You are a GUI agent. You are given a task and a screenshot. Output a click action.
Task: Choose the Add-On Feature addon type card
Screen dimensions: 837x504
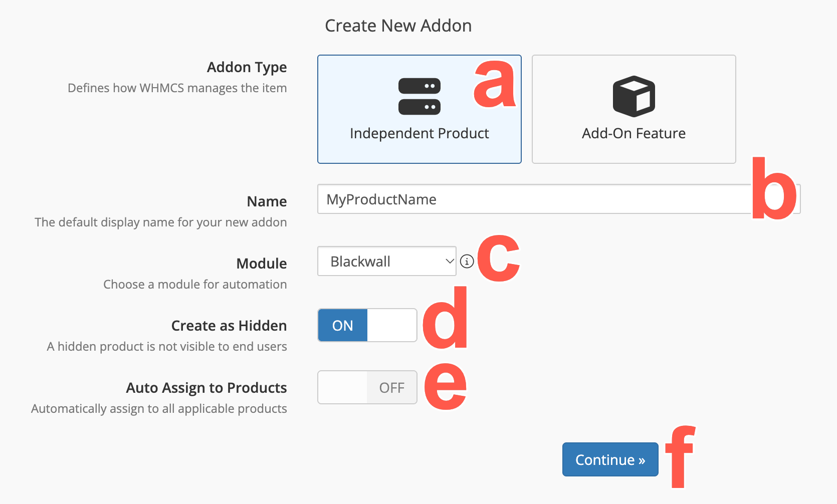coord(634,109)
